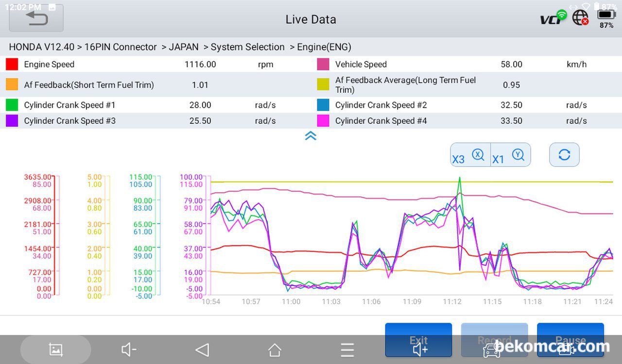Select the Vehicle Speed label
The width and height of the screenshot is (622, 364).
pyautogui.click(x=361, y=64)
